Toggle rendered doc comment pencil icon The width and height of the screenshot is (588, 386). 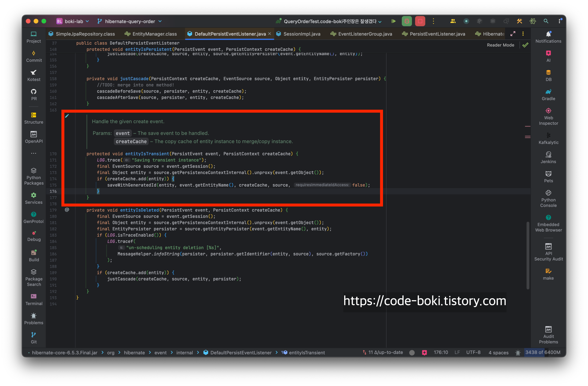click(x=67, y=116)
